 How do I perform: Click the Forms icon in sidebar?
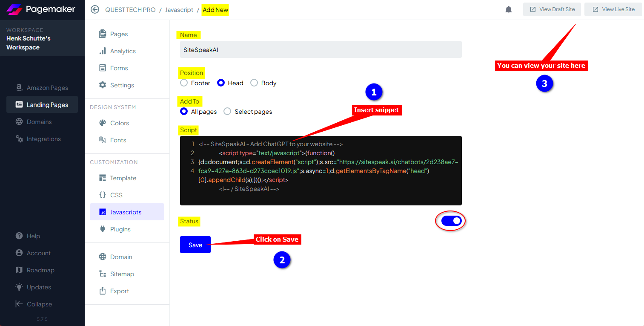[103, 68]
